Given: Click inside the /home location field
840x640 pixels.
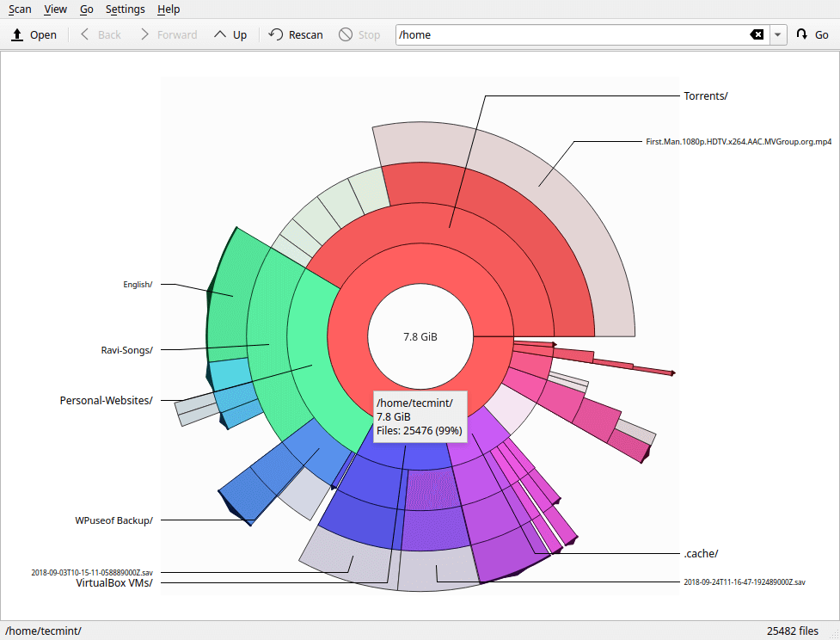Looking at the screenshot, I should tap(567, 35).
